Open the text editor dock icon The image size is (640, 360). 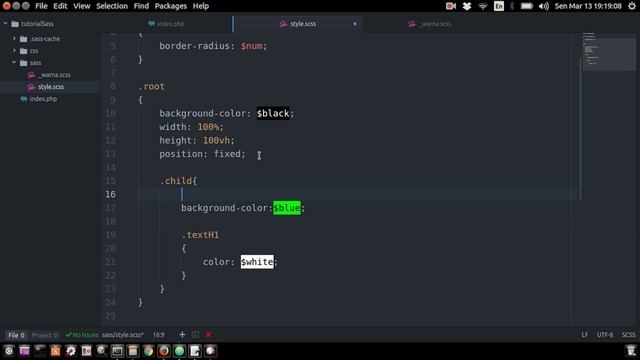[x=195, y=351]
